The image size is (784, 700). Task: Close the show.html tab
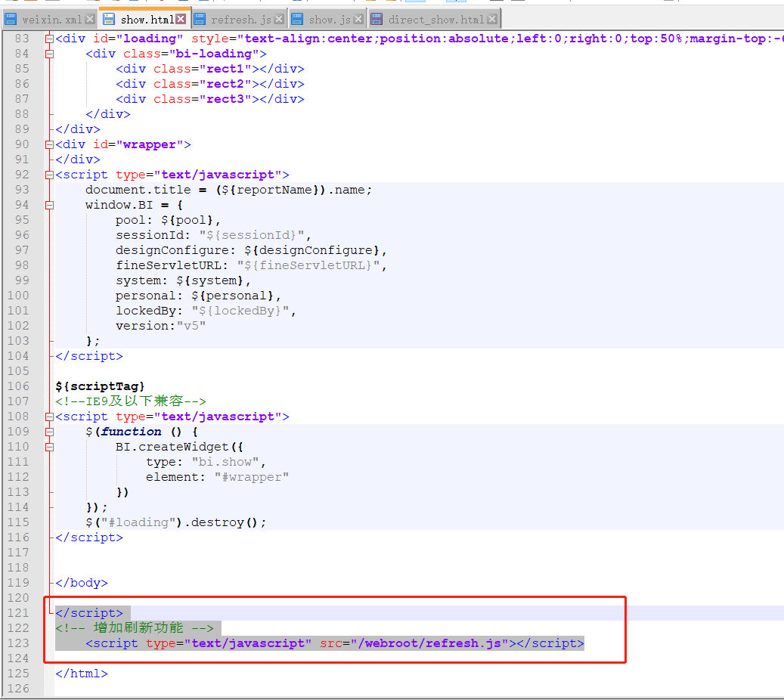tap(181, 19)
